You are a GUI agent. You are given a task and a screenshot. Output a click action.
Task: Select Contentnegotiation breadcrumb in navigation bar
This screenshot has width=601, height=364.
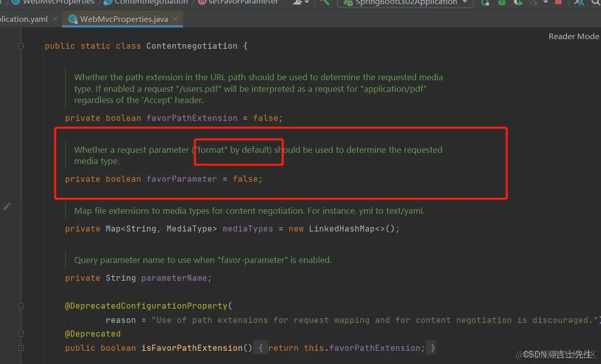click(x=151, y=2)
